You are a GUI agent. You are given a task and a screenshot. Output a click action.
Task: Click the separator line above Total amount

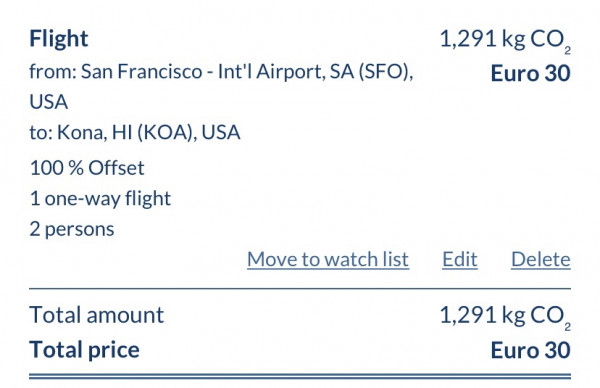point(300,289)
